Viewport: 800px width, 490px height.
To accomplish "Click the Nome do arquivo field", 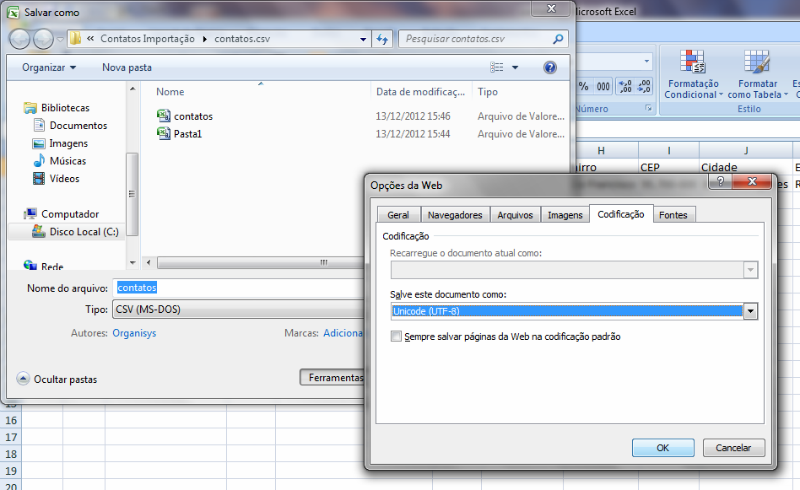I will (x=239, y=288).
